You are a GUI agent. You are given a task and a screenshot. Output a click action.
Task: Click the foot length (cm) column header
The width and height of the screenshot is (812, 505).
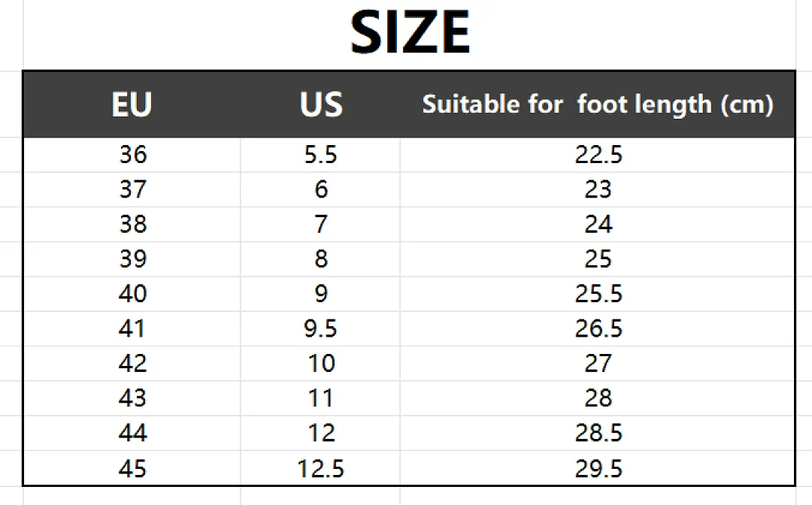click(598, 104)
